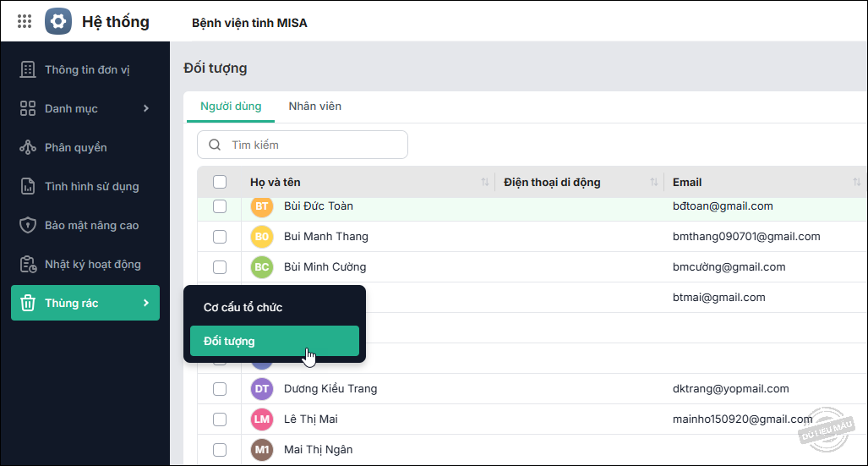Image resolution: width=868 pixels, height=466 pixels.
Task: Open the Người dùng tab
Action: [231, 107]
